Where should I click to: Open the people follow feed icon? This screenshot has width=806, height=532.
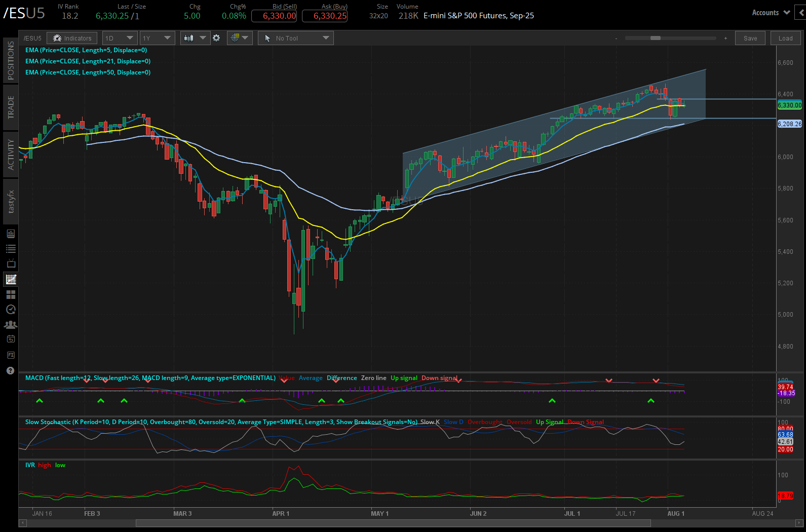[x=11, y=325]
